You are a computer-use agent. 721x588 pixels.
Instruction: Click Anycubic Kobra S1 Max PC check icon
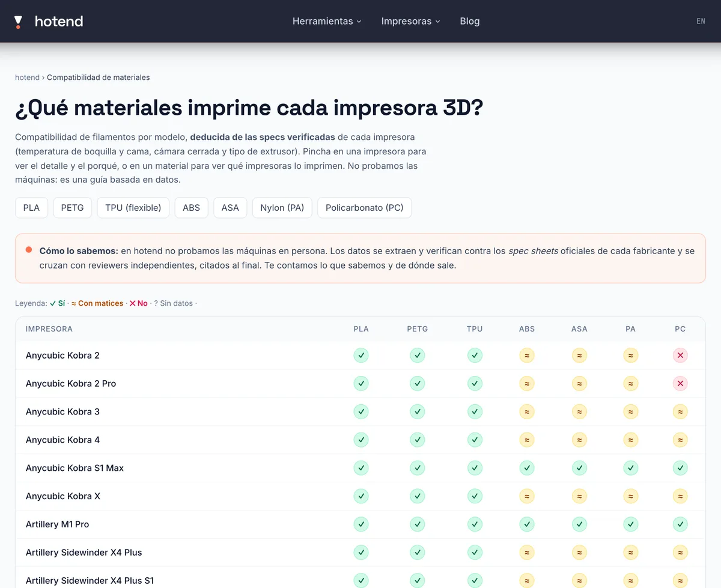pyautogui.click(x=680, y=468)
